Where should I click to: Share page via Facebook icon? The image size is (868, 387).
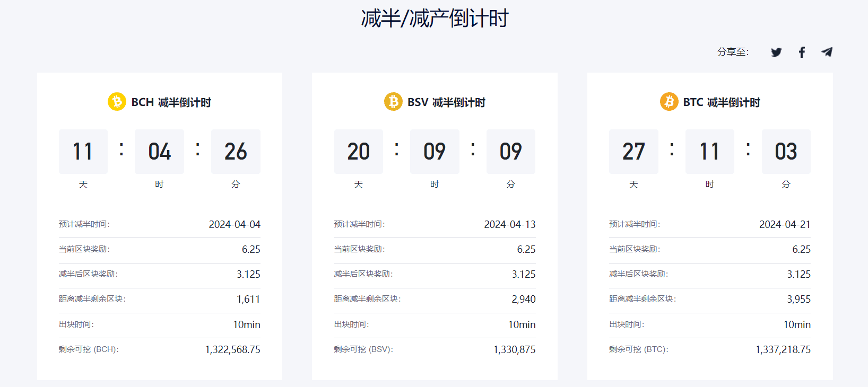(x=802, y=52)
